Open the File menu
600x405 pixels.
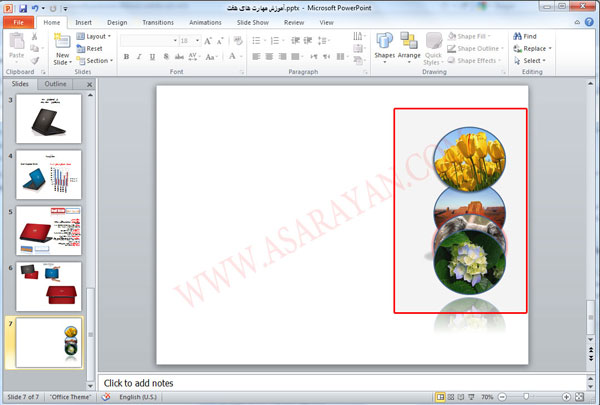point(18,21)
